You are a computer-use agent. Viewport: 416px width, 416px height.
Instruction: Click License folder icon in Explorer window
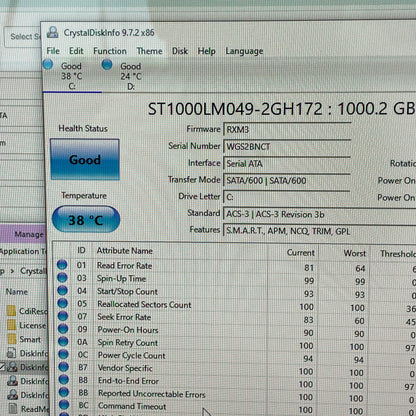point(12,325)
